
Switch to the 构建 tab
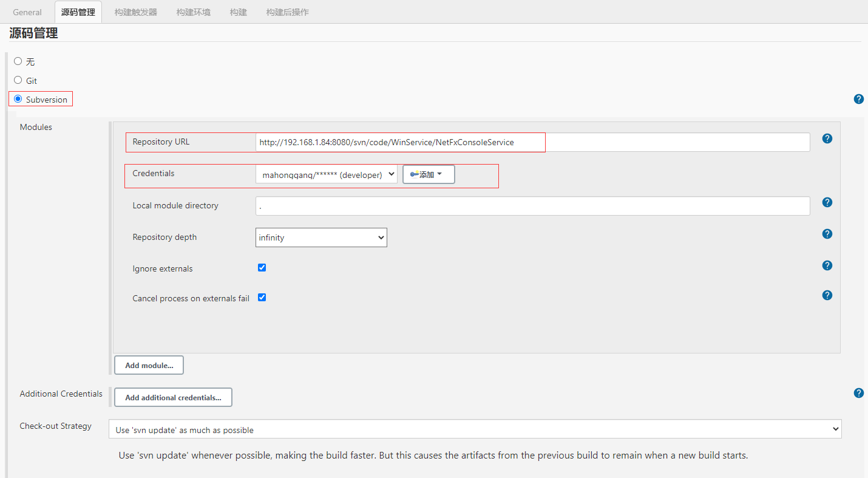tap(239, 12)
